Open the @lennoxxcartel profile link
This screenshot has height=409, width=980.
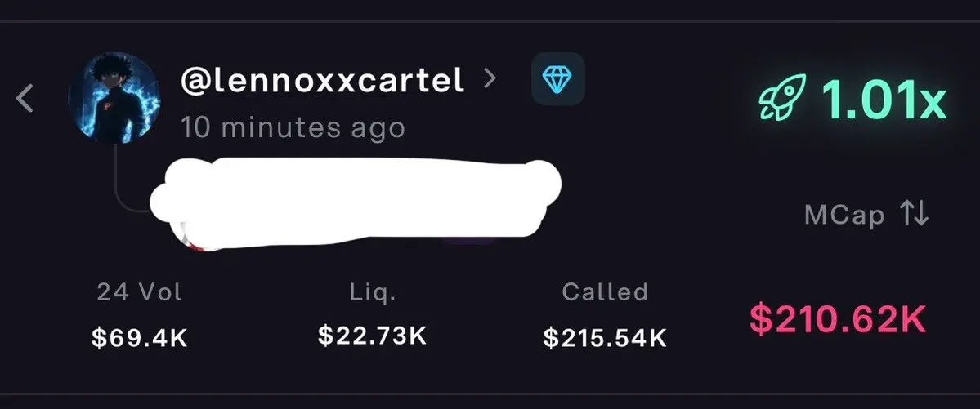click(x=323, y=80)
